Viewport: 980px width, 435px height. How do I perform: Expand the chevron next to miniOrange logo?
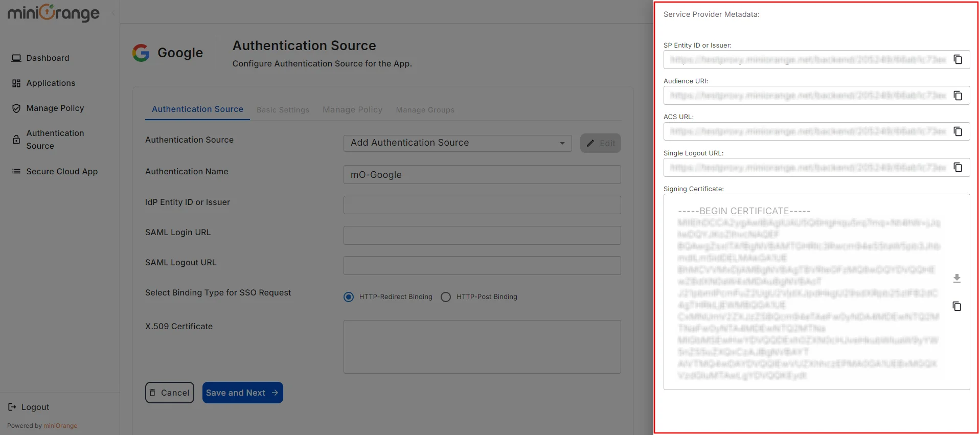click(x=113, y=13)
